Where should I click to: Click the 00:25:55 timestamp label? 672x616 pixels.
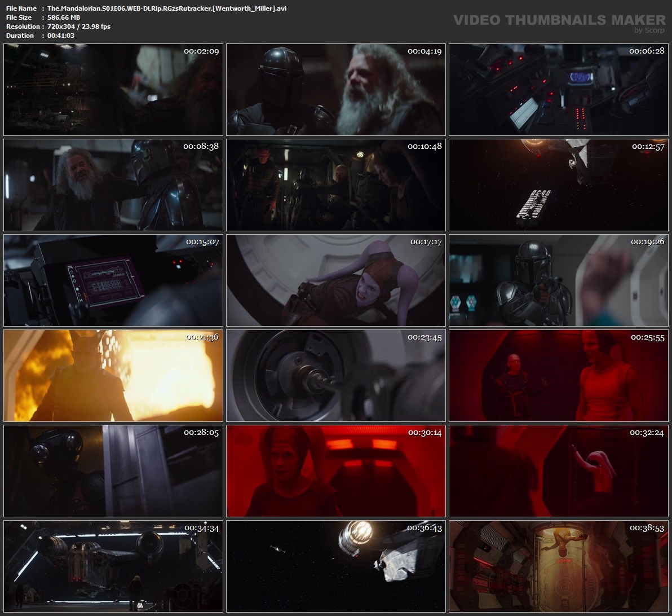[647, 337]
